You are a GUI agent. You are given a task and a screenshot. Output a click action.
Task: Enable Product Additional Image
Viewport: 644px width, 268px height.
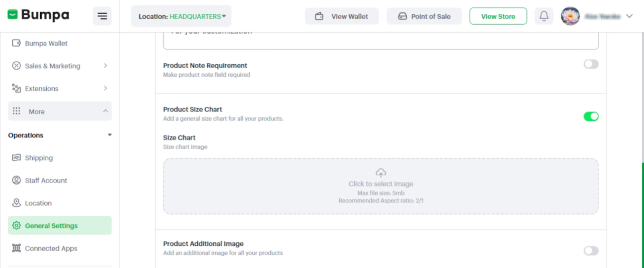(x=590, y=250)
